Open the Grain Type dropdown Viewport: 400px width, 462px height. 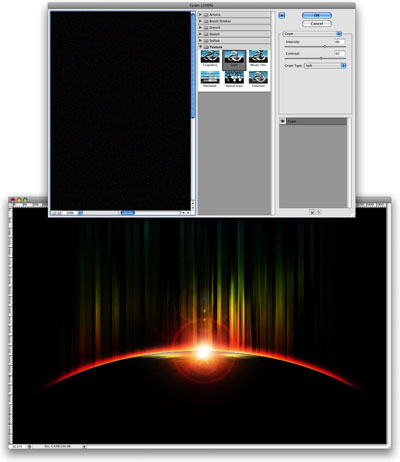click(325, 66)
